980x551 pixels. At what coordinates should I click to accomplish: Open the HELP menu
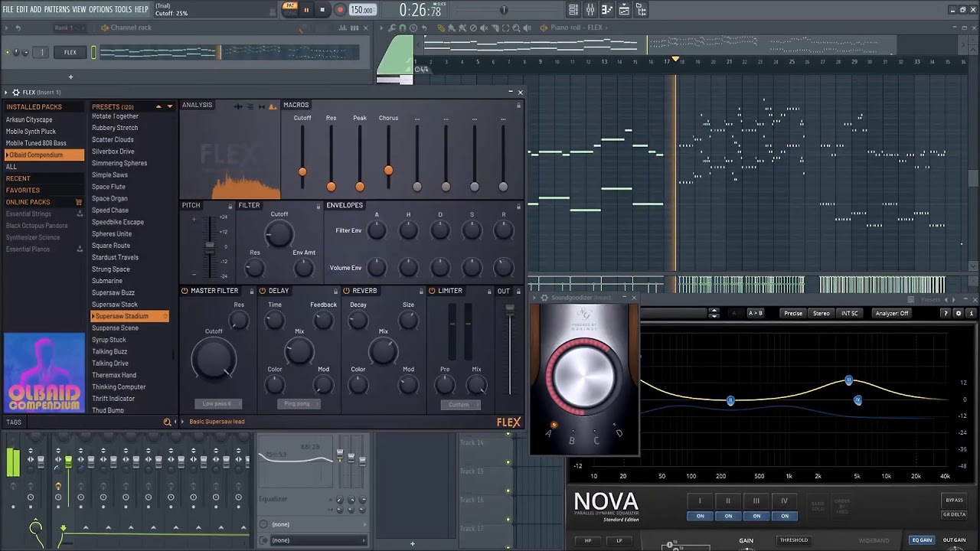click(142, 9)
